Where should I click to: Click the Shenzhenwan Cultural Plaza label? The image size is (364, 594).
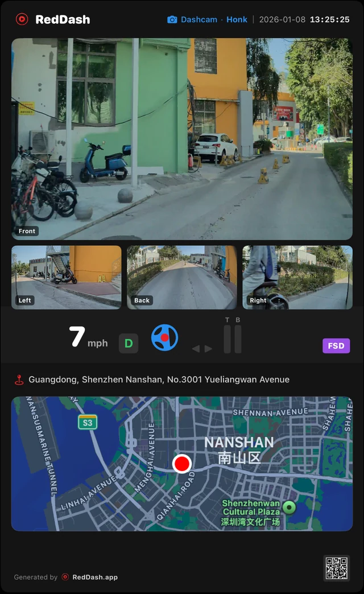(x=251, y=512)
